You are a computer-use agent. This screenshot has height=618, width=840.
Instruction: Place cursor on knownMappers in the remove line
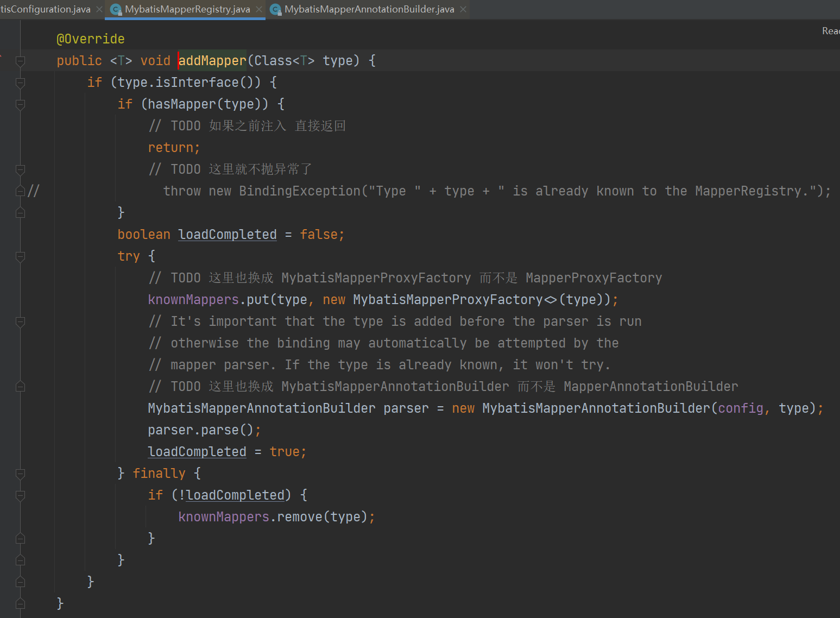(224, 517)
